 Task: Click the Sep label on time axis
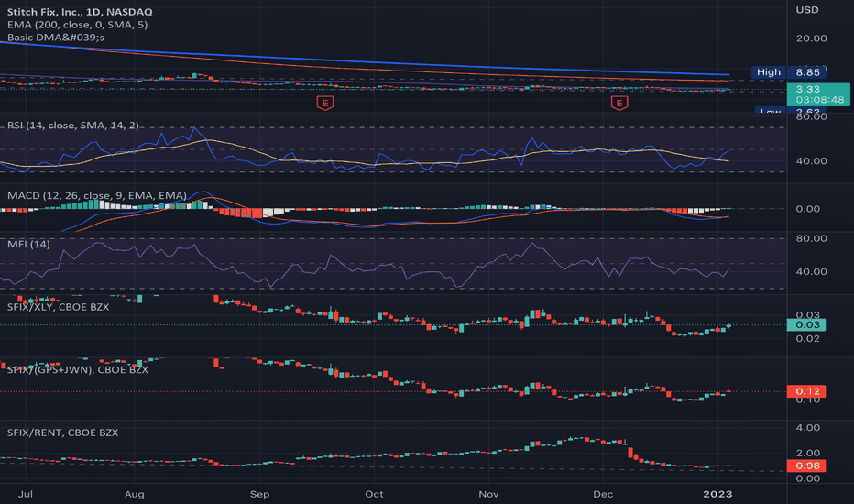tap(260, 494)
